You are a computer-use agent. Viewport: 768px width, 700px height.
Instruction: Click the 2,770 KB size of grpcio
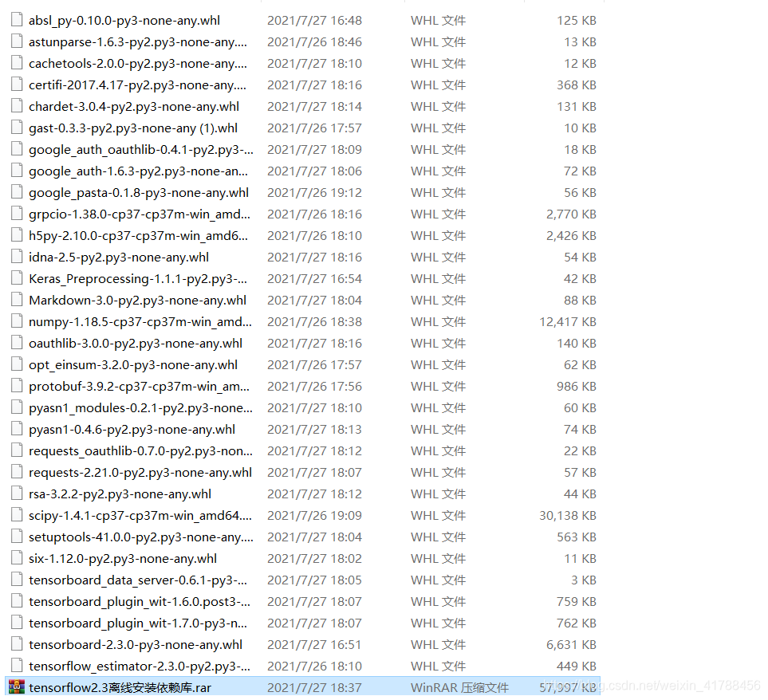point(571,214)
